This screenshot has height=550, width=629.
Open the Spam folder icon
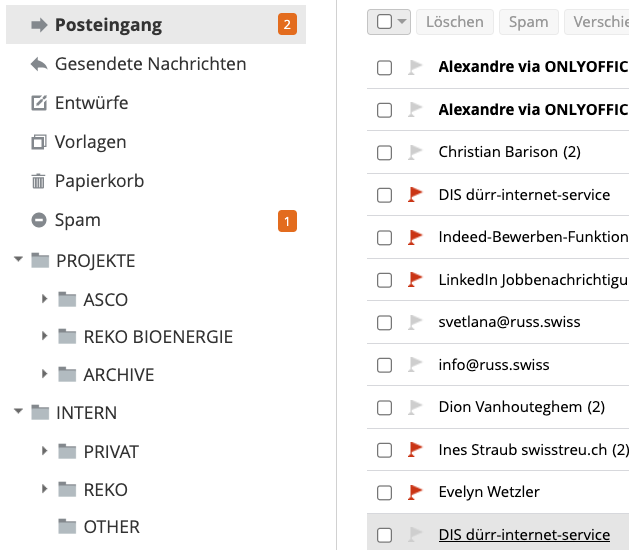point(39,220)
